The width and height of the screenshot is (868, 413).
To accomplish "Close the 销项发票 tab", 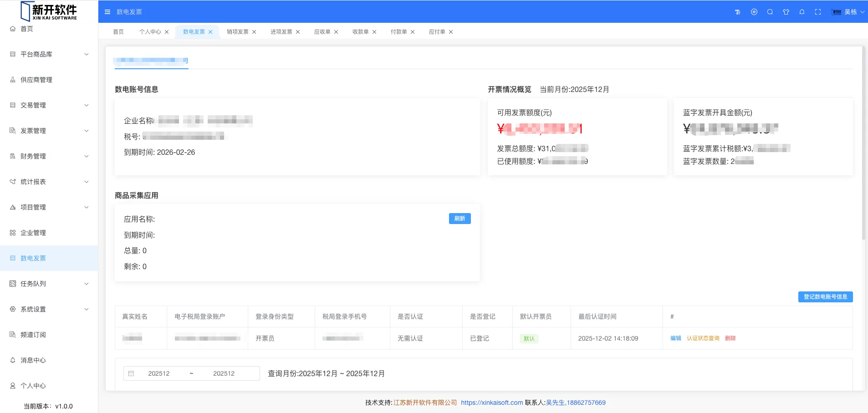I will click(254, 32).
